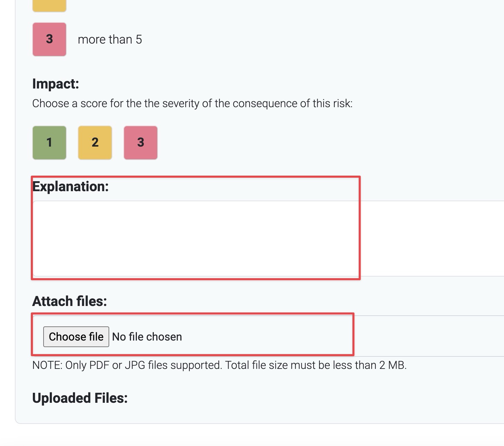Screen dimensions: 504x446
Task: Click the Uploaded Files heading
Action: (80, 398)
